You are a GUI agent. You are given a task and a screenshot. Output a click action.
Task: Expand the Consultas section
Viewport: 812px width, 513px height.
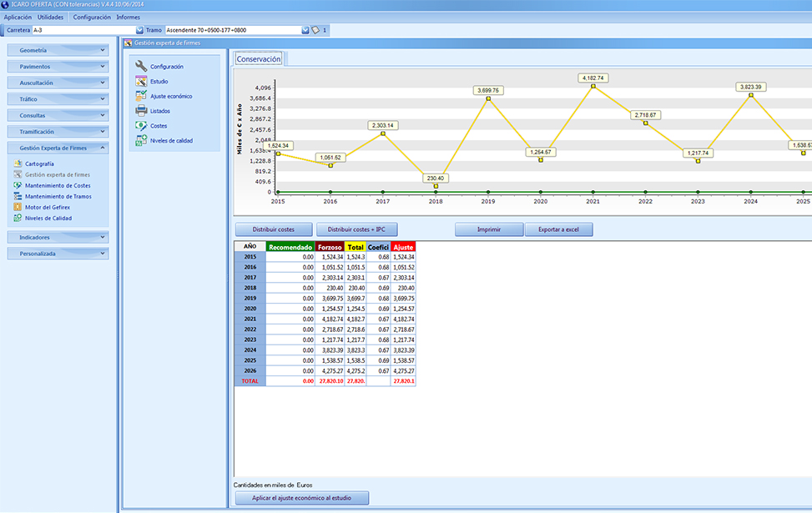click(x=58, y=115)
